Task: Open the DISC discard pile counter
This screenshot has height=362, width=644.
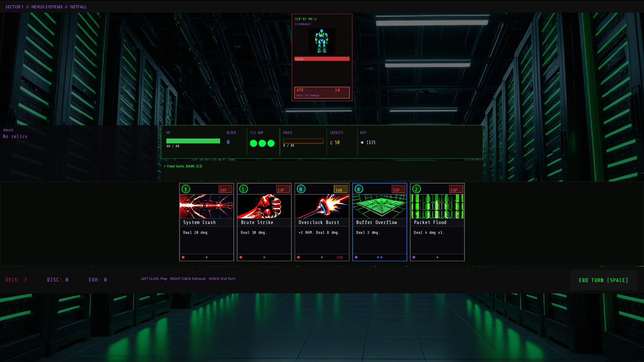Action: 58,280
